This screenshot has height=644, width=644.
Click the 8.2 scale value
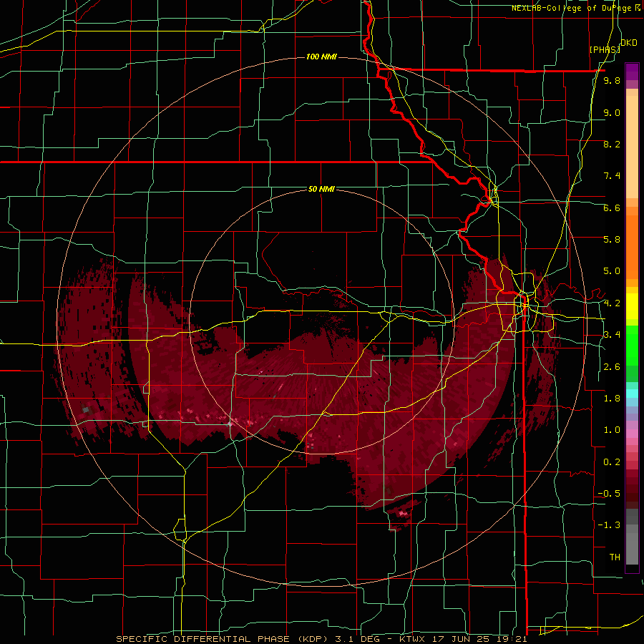pos(612,144)
